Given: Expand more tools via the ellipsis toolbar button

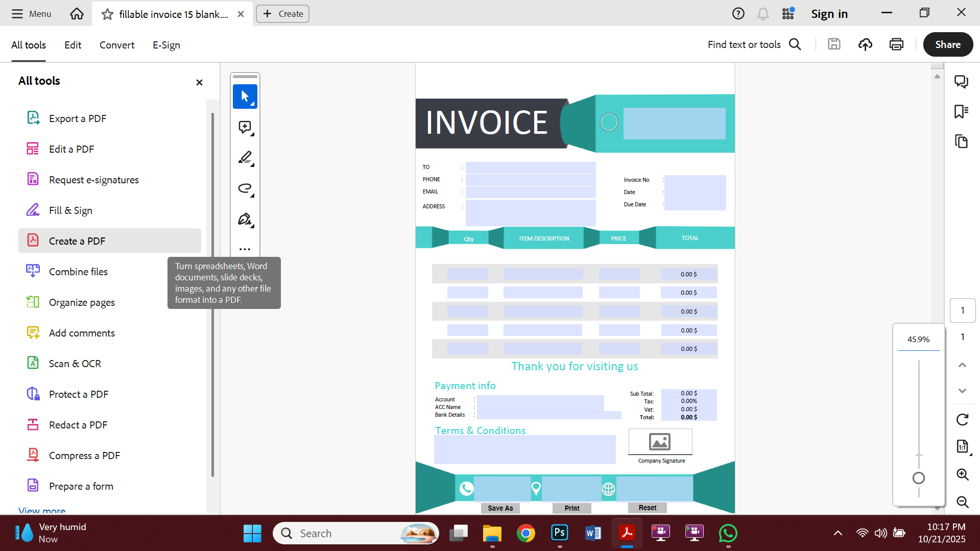Looking at the screenshot, I should 245,249.
